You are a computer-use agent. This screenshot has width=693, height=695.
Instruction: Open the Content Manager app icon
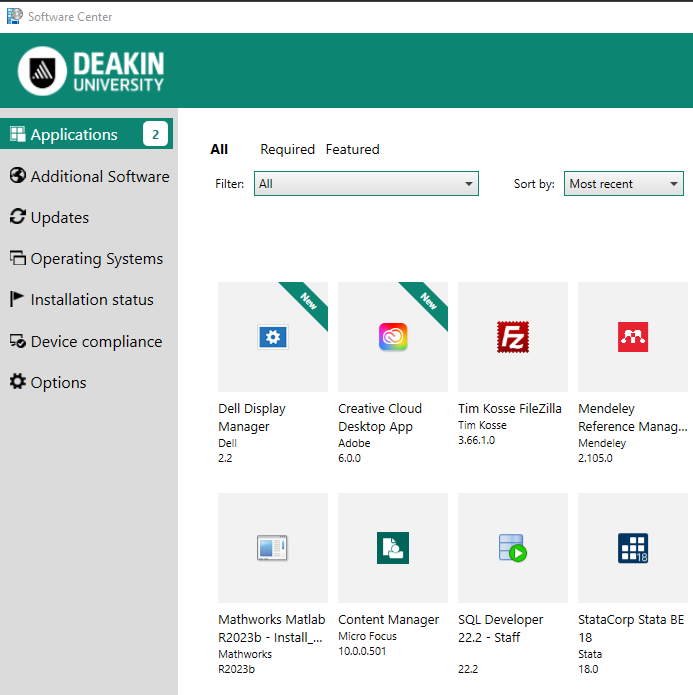[393, 548]
